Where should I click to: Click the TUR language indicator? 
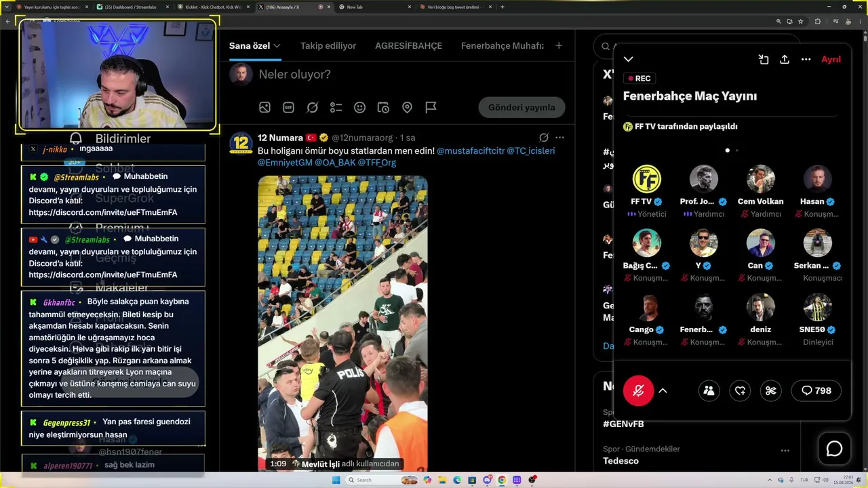tap(803, 480)
